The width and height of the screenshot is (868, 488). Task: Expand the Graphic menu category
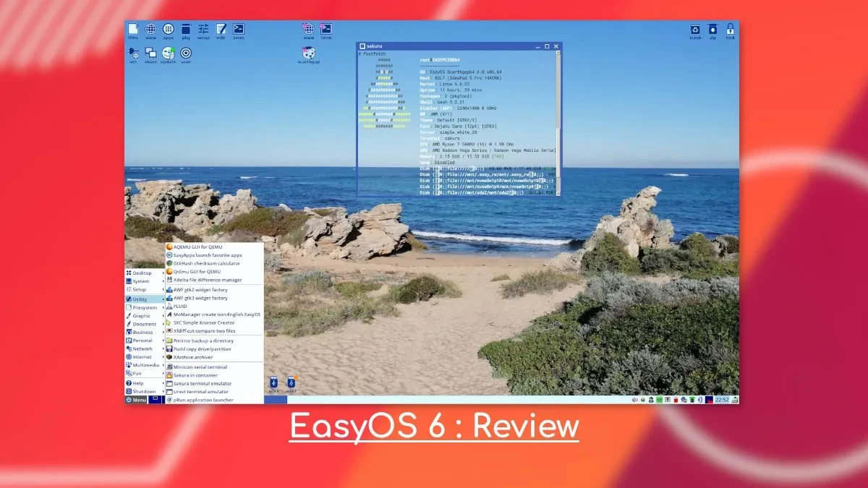[x=145, y=315]
